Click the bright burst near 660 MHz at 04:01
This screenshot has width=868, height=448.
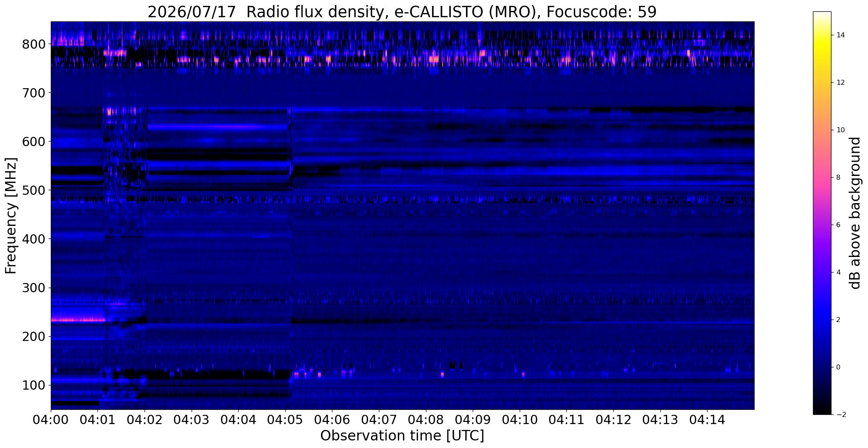[x=110, y=112]
